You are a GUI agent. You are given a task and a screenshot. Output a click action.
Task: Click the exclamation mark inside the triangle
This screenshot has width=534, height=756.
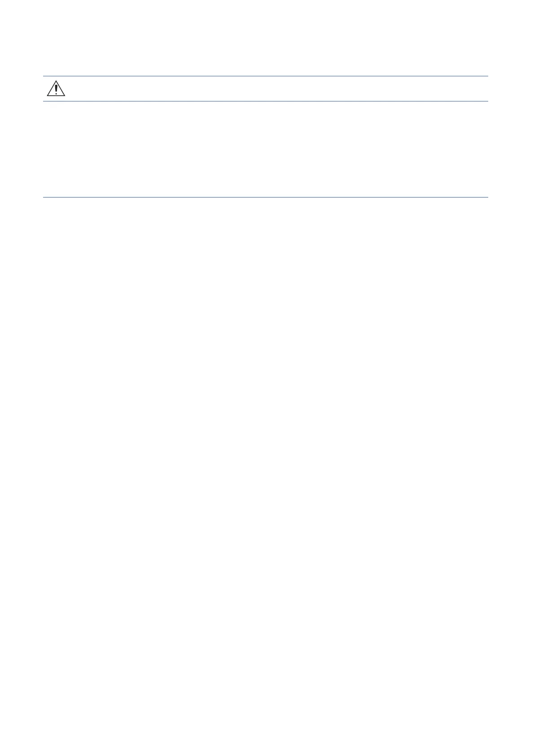[x=56, y=90]
